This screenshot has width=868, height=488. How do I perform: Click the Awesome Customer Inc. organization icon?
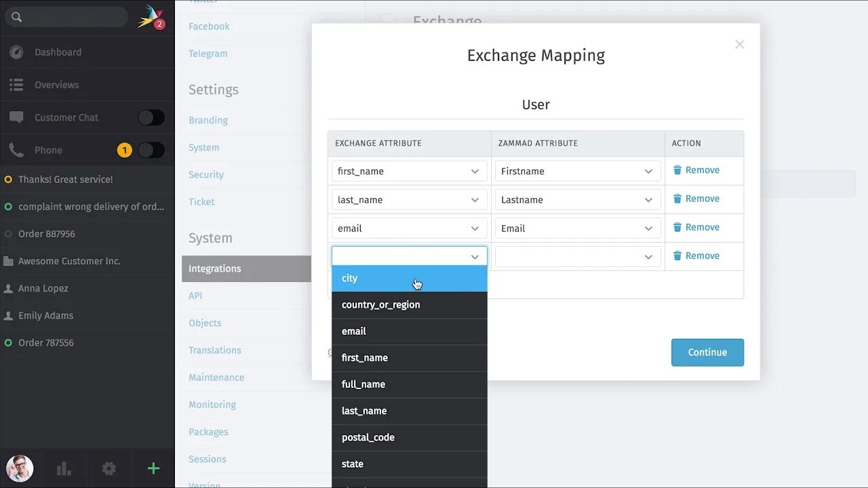click(8, 261)
